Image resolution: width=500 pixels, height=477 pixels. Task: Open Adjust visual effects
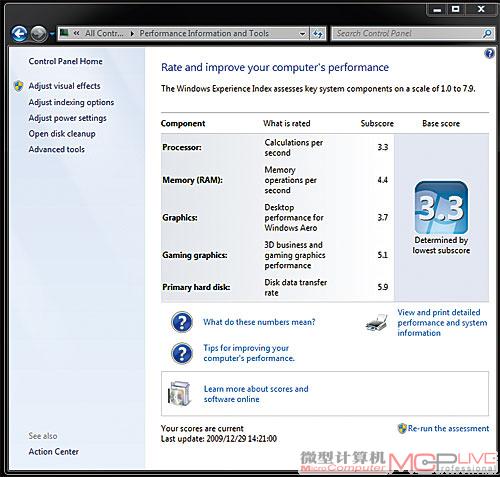pyautogui.click(x=64, y=86)
